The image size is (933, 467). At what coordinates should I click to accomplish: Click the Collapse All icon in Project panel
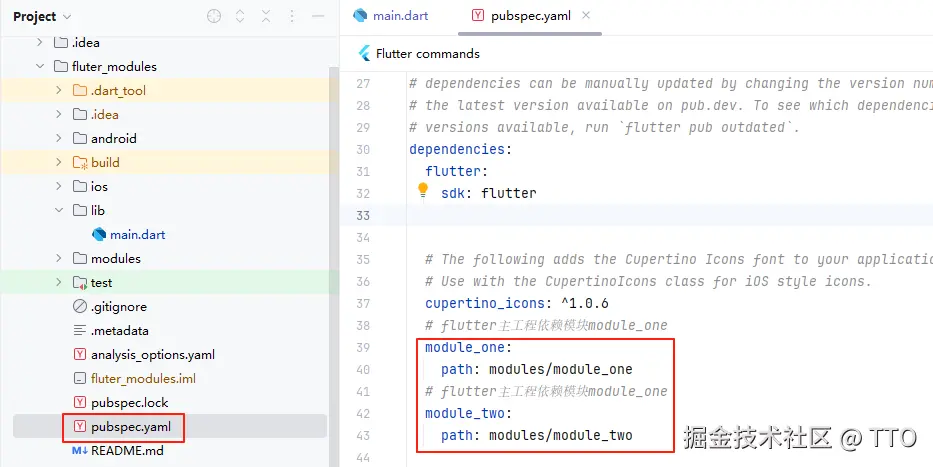pos(266,17)
